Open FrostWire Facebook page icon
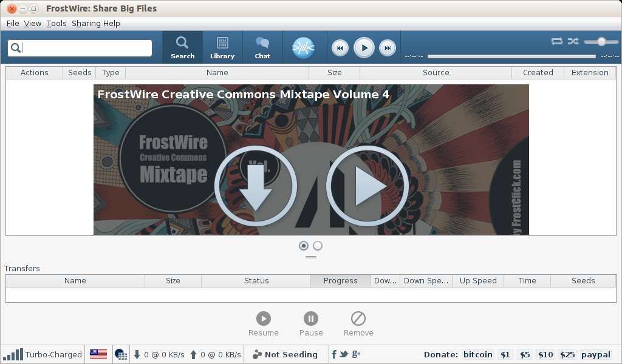This screenshot has height=364, width=622. click(x=334, y=354)
